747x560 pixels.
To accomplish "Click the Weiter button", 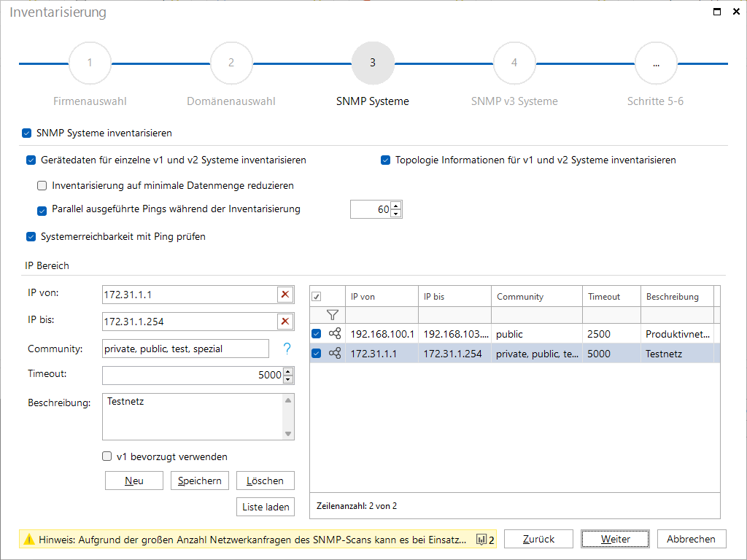I will tap(615, 539).
